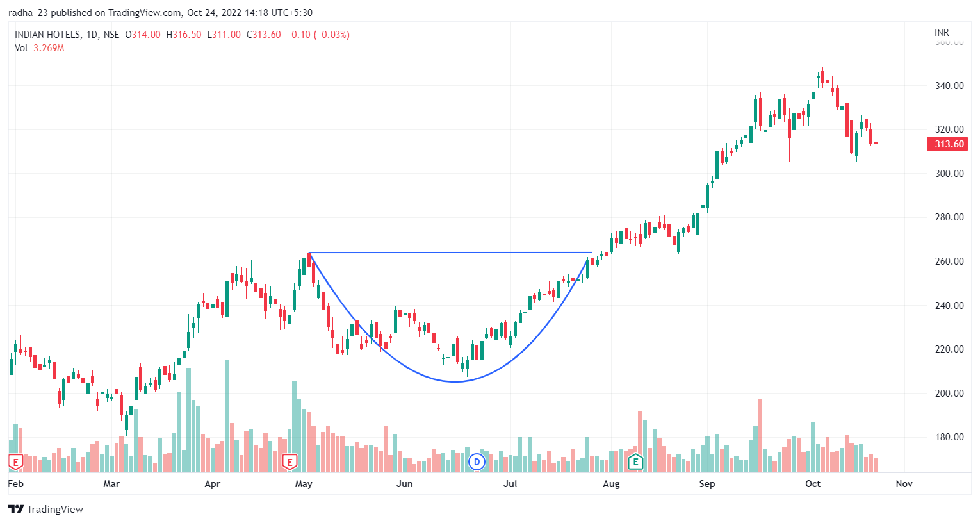Click the low value L311.00
Viewport: 980px width, 523px height.
tap(224, 35)
